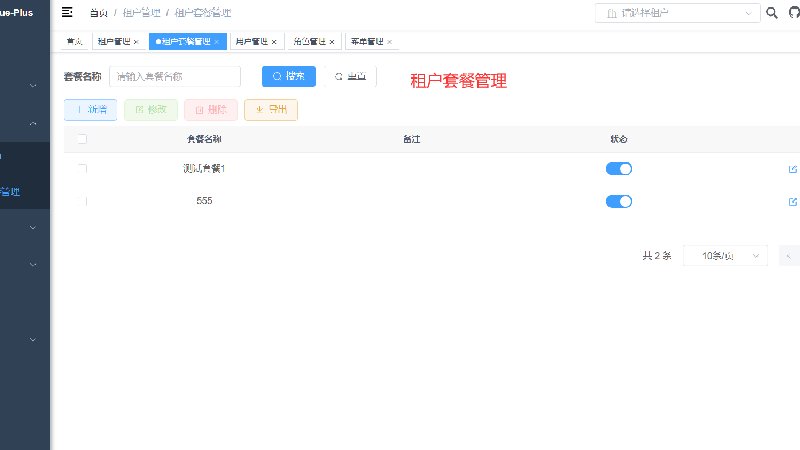Toggle the sidebar hamburger menu icon
Screen dimensions: 800x450
(x=67, y=12)
